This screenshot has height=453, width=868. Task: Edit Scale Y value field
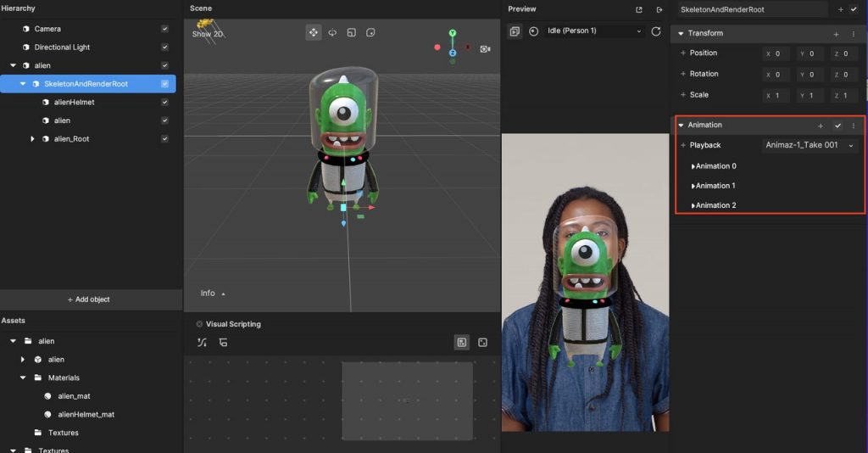(x=810, y=95)
